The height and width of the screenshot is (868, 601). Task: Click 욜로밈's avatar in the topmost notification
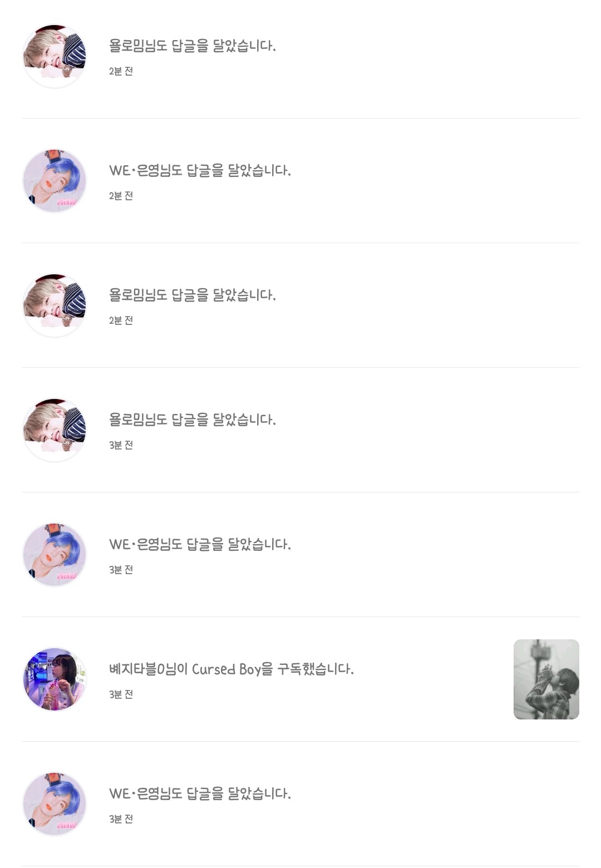click(55, 56)
